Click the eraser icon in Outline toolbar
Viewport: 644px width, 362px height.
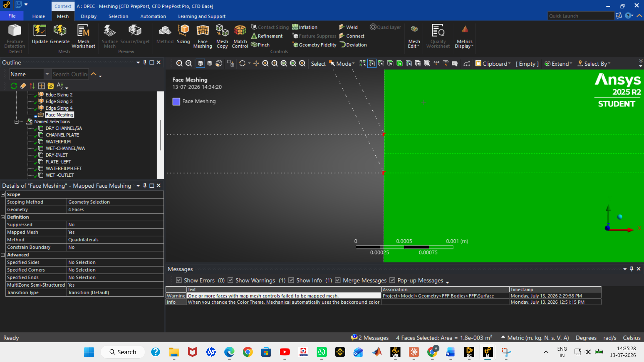23,86
